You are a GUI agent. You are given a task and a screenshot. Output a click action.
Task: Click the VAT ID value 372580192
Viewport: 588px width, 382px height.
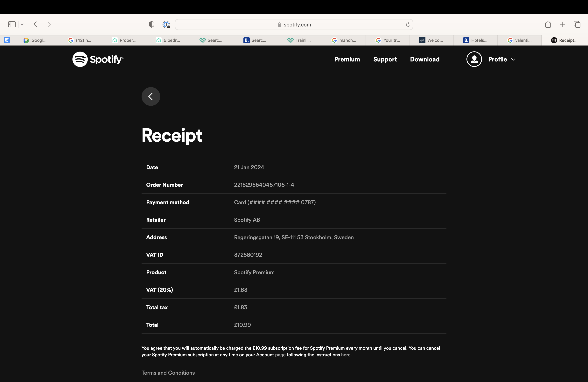point(248,255)
